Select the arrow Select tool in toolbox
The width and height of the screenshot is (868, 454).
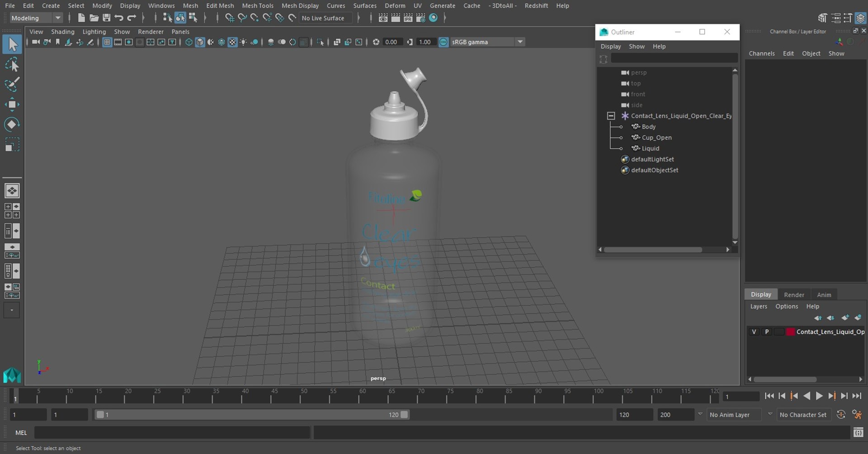tap(12, 44)
